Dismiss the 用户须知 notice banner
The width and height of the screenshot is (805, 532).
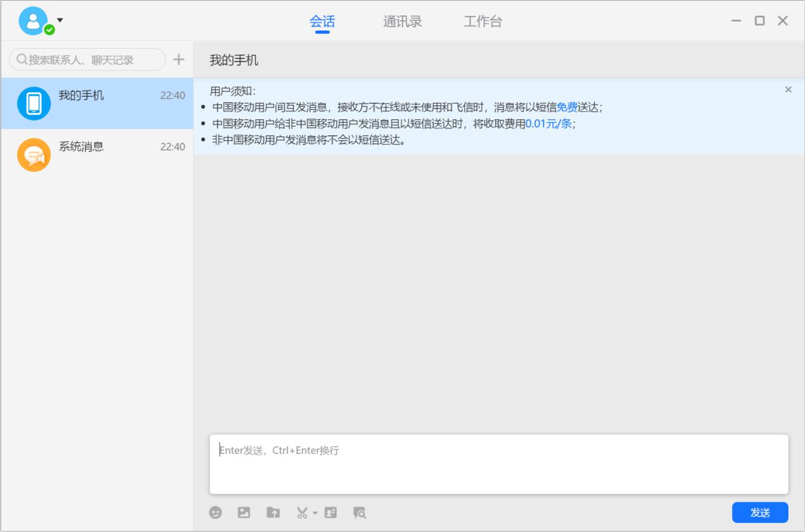tap(788, 90)
